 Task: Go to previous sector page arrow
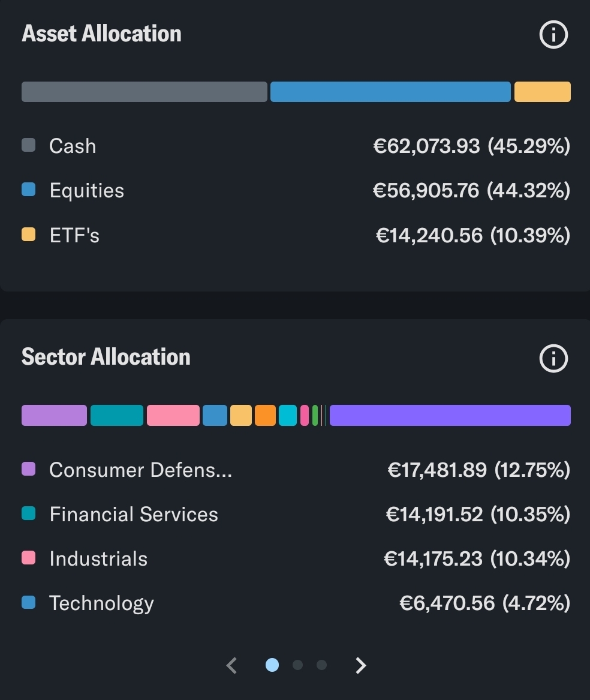[232, 665]
